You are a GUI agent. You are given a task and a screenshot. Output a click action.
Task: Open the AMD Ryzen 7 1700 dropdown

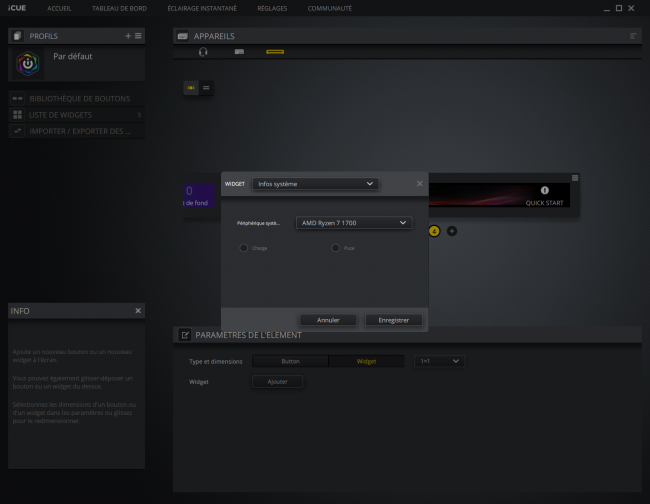[x=354, y=223]
